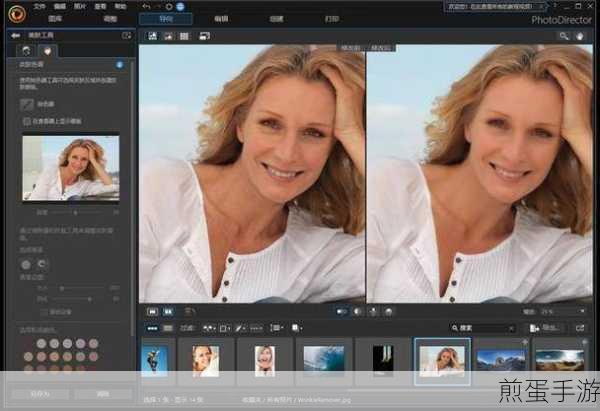This screenshot has width=600, height=411.
Task: Switch to single photo view toggle
Action: (152, 312)
